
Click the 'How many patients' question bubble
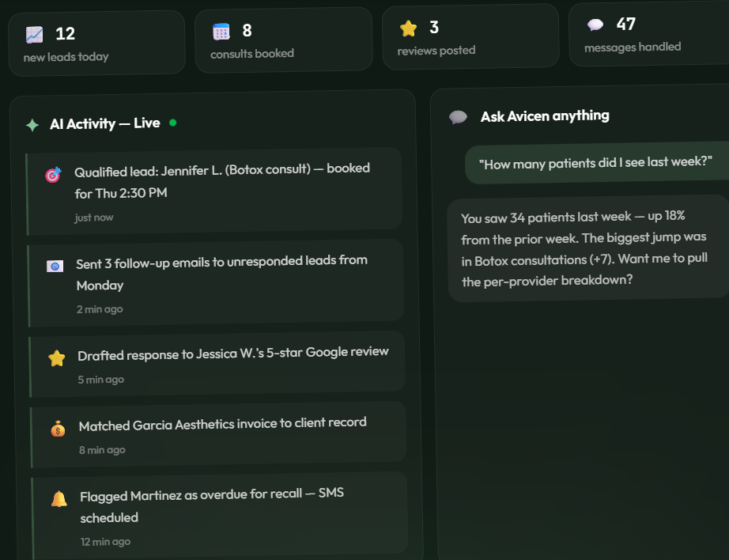(597, 163)
